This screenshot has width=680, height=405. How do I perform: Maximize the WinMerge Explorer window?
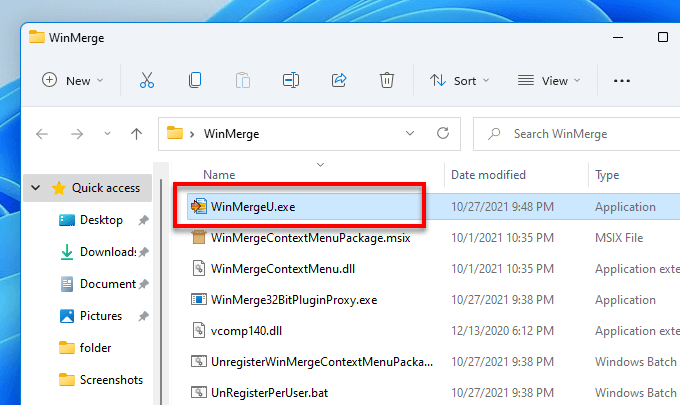click(662, 37)
